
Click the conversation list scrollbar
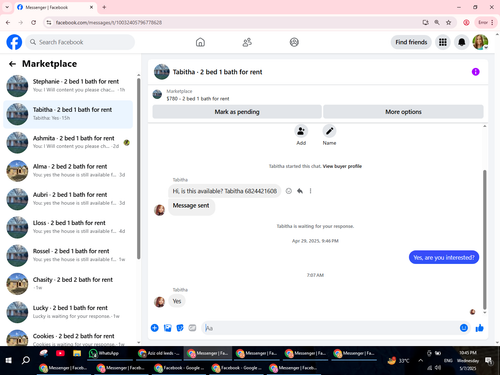click(x=138, y=168)
